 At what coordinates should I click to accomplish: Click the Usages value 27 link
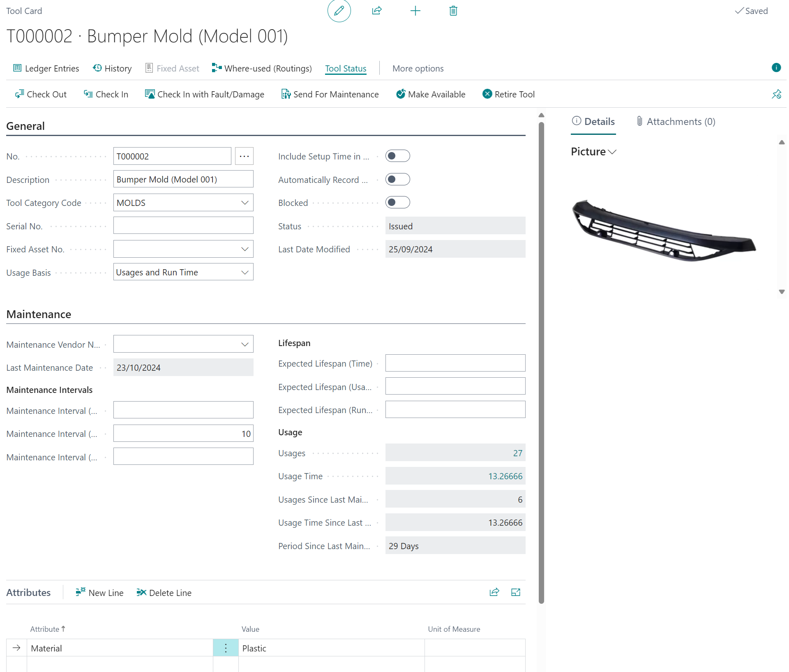click(x=517, y=453)
